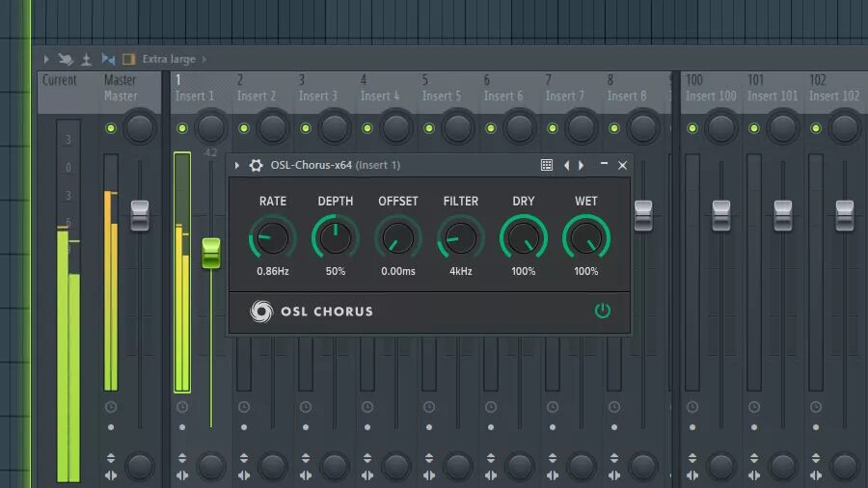
Task: Mute Insert 1 using its green light
Action: point(182,128)
